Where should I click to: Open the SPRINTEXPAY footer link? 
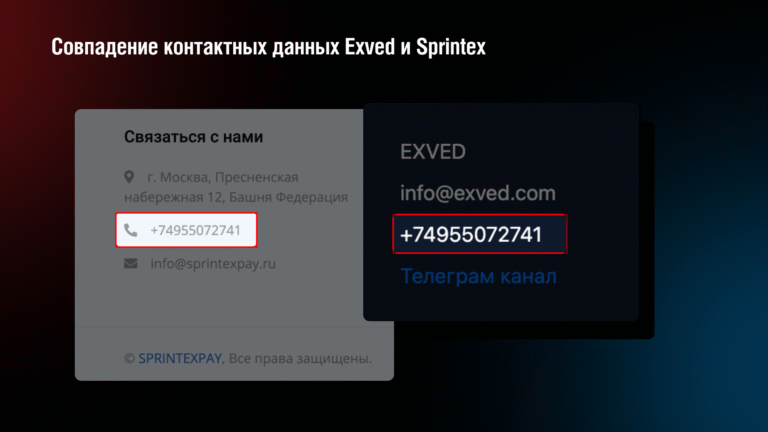point(180,359)
